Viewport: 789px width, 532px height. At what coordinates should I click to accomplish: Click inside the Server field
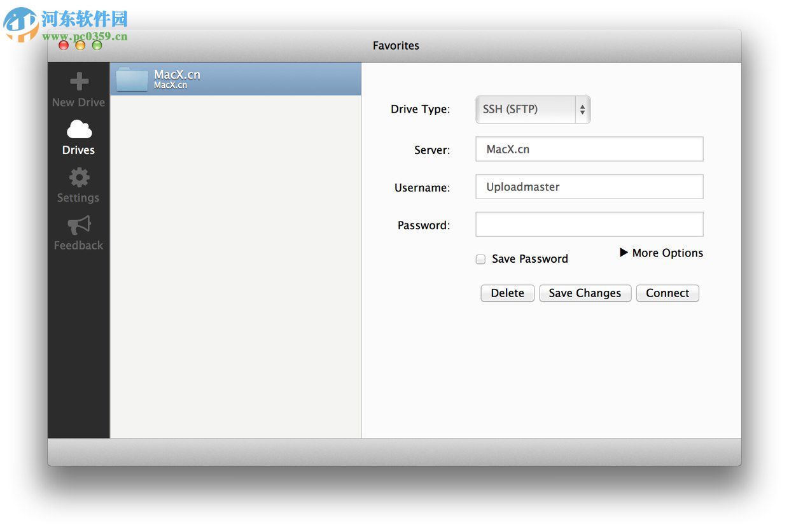589,149
